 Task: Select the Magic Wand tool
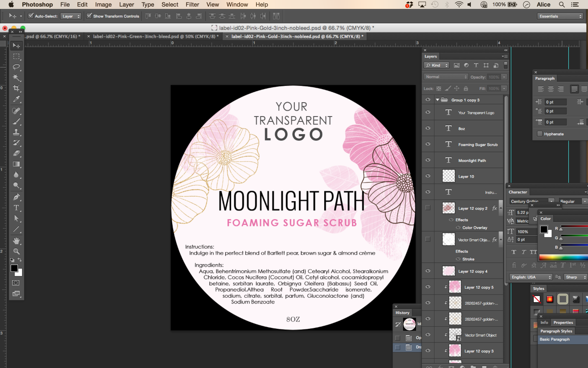point(16,78)
